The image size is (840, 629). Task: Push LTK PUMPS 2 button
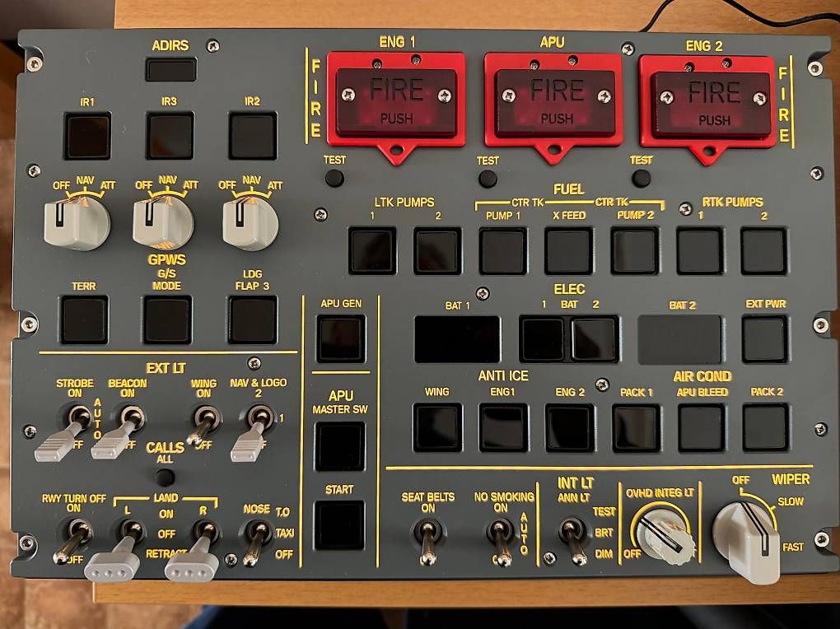click(437, 251)
